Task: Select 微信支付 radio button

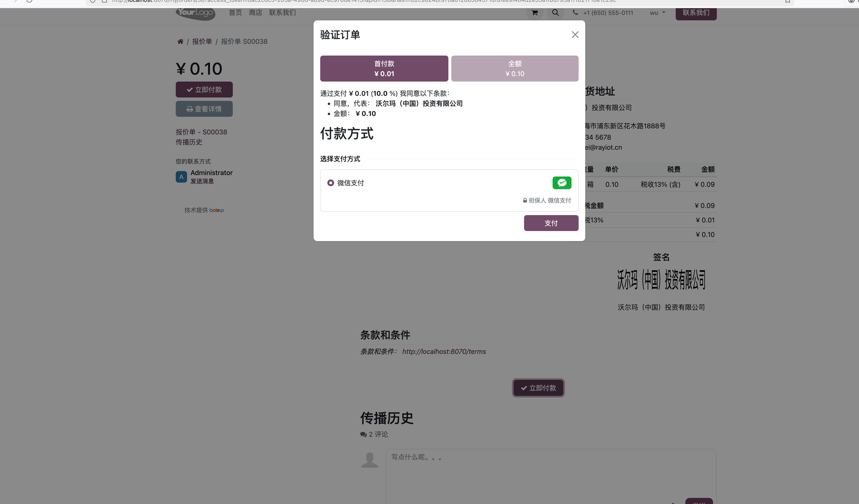Action: point(330,183)
